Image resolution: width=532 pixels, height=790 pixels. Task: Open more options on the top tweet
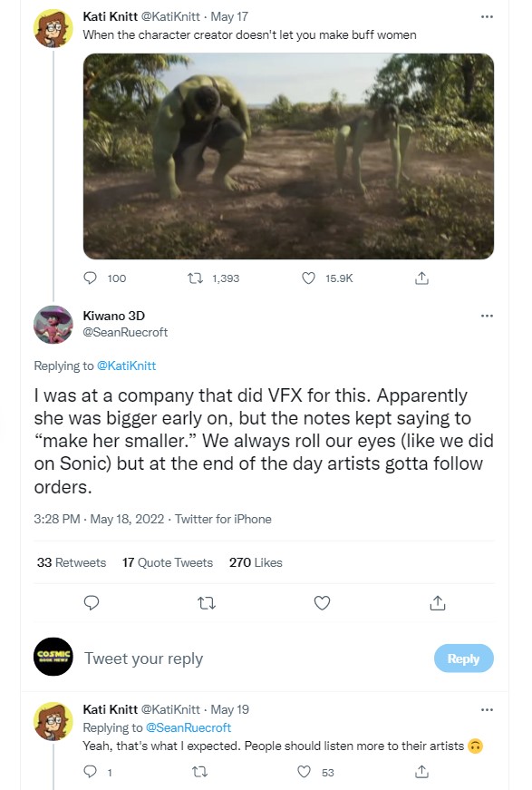pyautogui.click(x=487, y=16)
